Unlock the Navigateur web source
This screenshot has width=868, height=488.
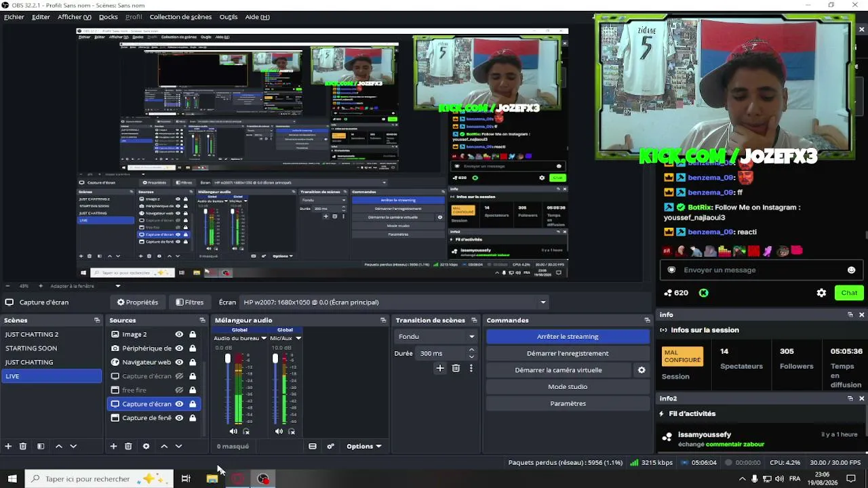coord(193,362)
